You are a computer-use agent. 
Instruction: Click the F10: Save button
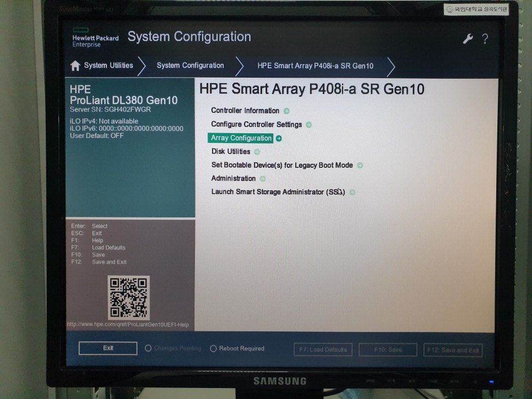tap(388, 349)
